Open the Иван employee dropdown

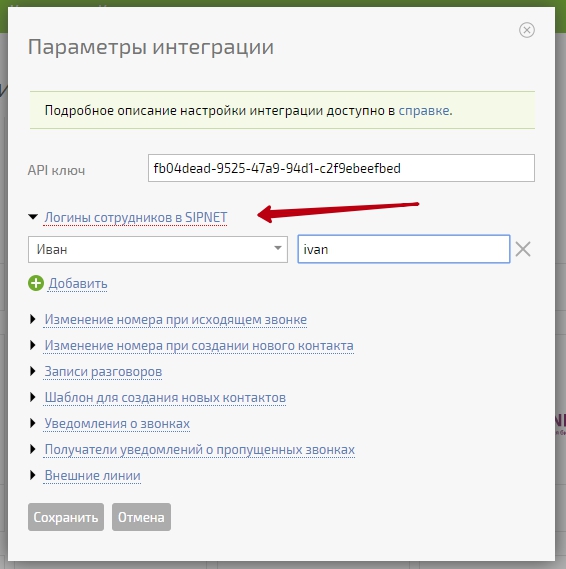tap(158, 249)
